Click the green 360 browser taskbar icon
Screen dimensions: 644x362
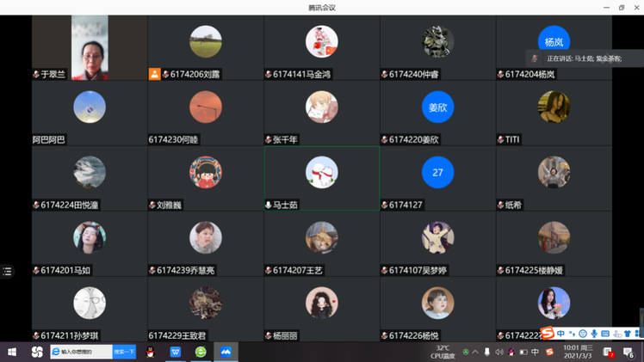pos(201,352)
